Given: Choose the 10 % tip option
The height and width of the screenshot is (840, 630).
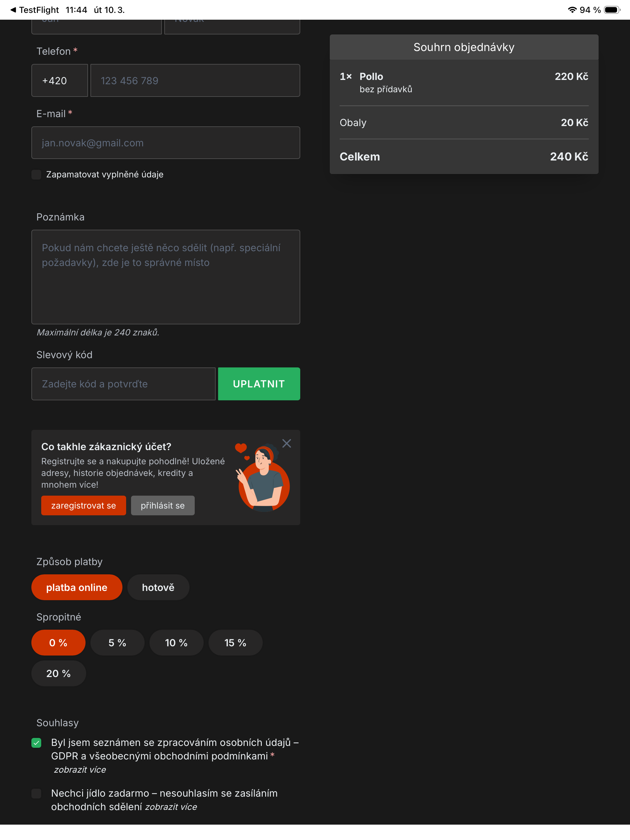Looking at the screenshot, I should (176, 643).
